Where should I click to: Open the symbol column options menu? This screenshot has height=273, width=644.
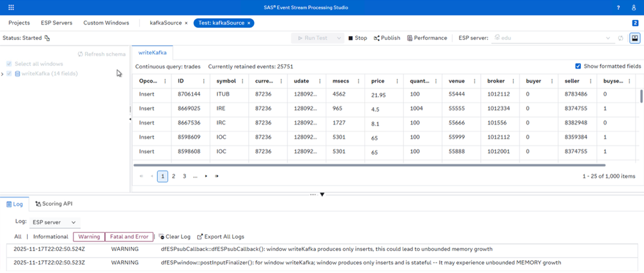click(x=242, y=81)
